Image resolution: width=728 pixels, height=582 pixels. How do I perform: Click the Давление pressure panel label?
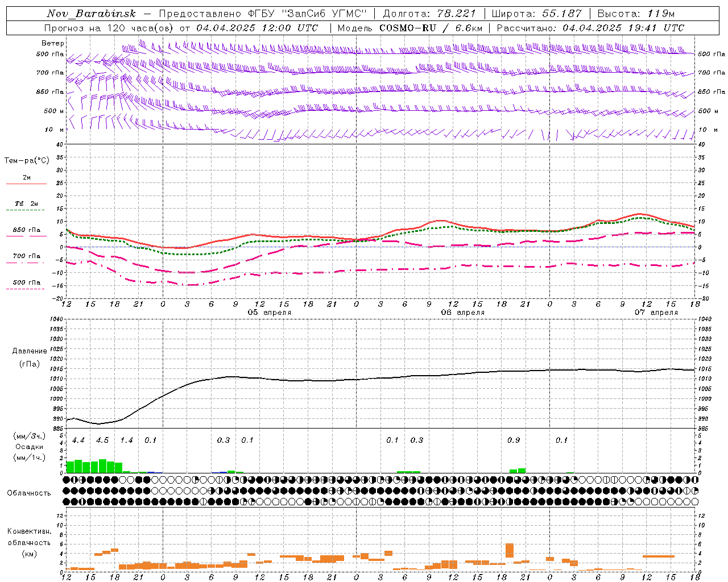30,351
